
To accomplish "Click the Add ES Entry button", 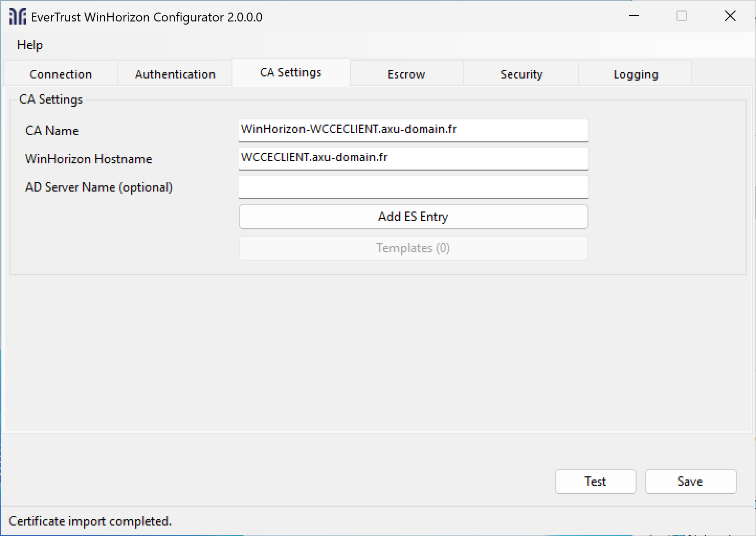I will tap(413, 217).
